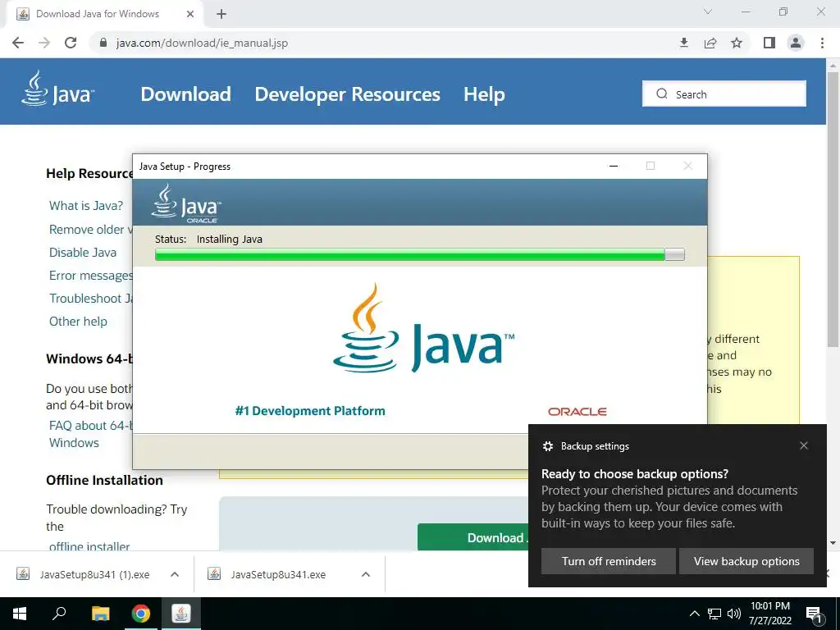
Task: Switch to Chrome in the taskbar
Action: click(x=141, y=614)
